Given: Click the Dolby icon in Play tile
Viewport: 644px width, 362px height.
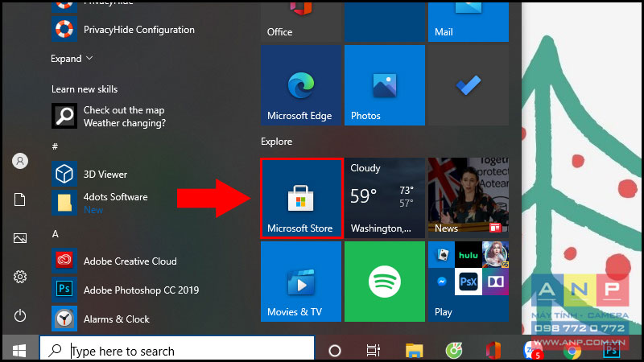Looking at the screenshot, I should click(x=496, y=282).
